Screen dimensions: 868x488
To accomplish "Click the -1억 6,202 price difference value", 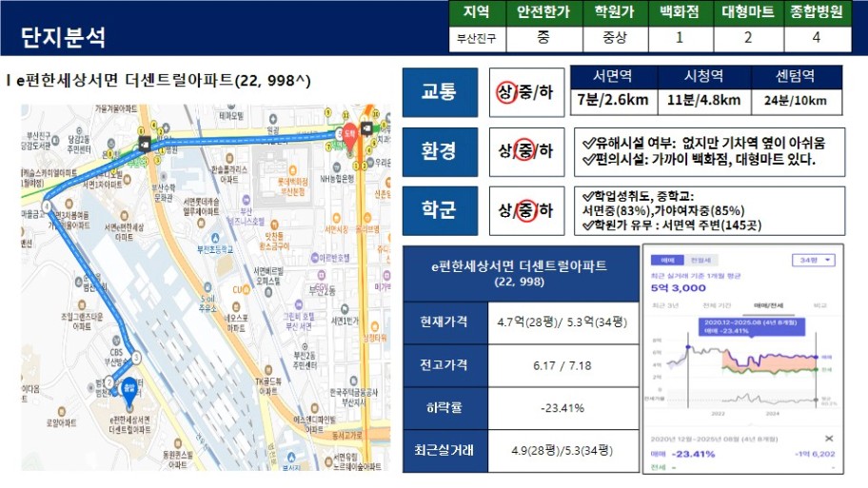I will pos(816,454).
